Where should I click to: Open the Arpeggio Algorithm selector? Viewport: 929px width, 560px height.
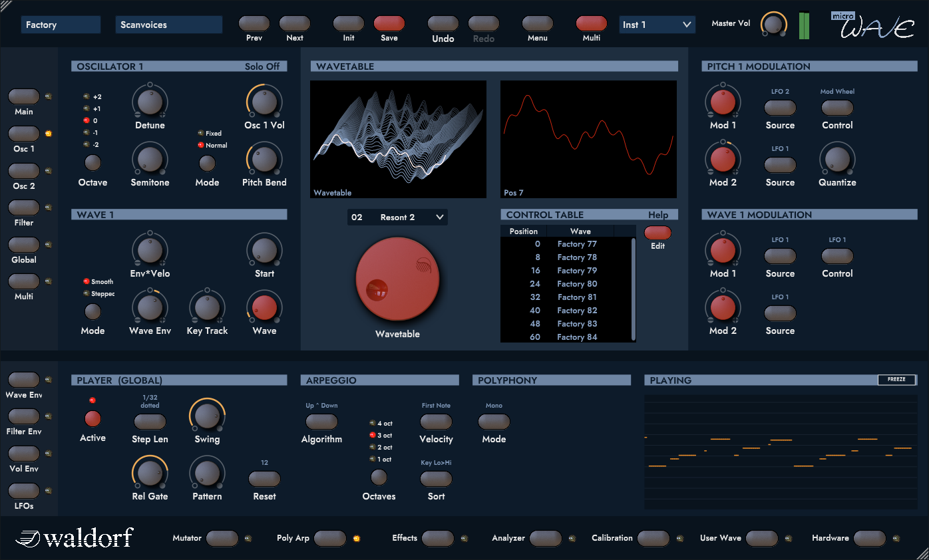[x=321, y=421]
